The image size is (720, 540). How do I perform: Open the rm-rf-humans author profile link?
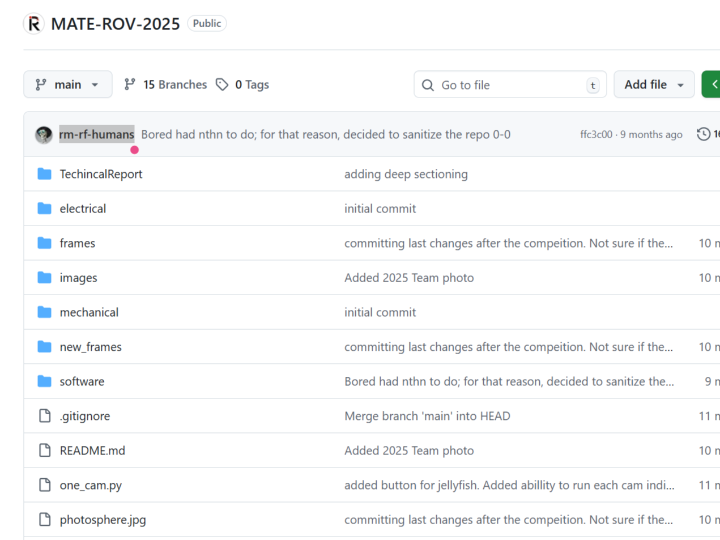96,134
